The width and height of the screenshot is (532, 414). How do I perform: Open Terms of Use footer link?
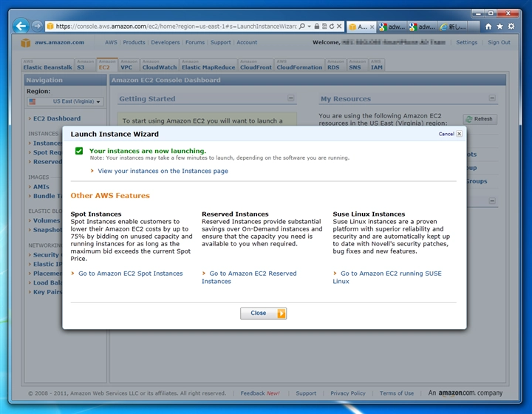(397, 393)
